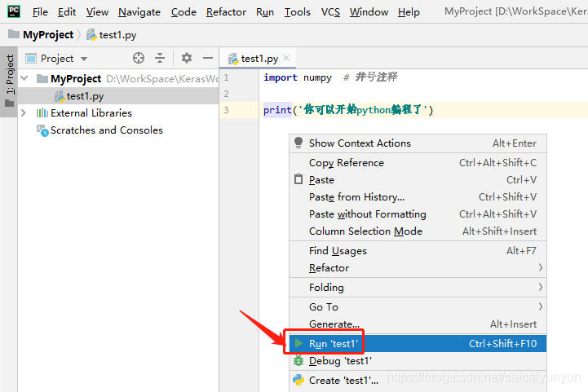
Task: Click the Collapse All icon in Project panel
Action: (160, 58)
